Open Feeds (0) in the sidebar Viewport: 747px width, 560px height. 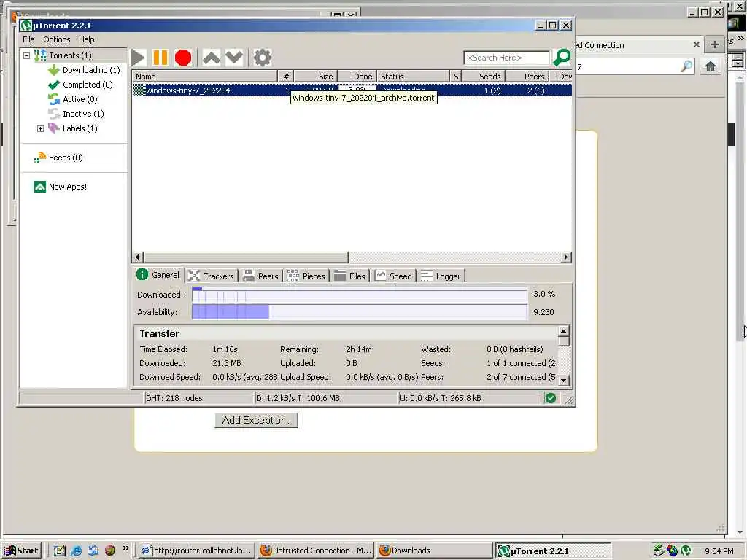[x=66, y=157]
